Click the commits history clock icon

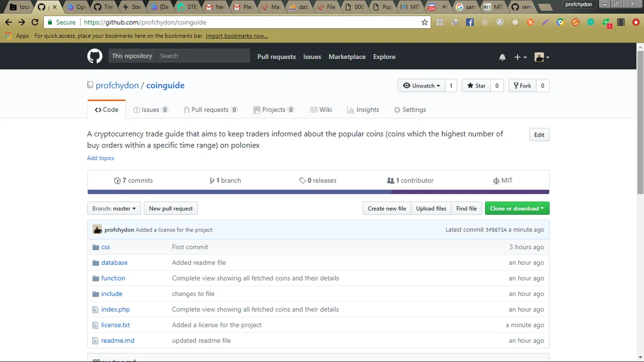pyautogui.click(x=117, y=181)
